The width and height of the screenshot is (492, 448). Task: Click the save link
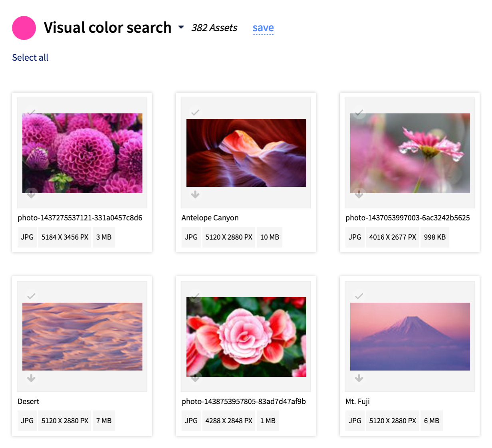(x=263, y=28)
